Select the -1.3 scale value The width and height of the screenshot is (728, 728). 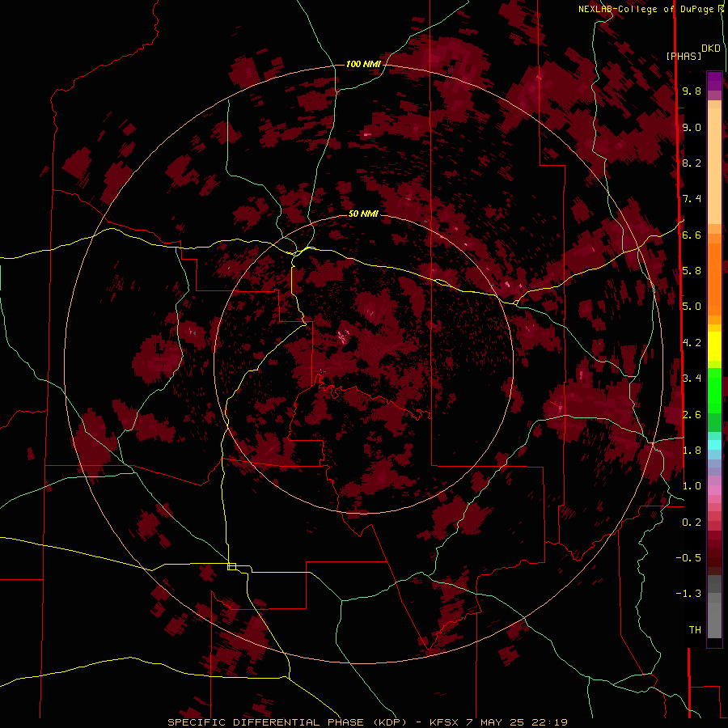coord(688,594)
